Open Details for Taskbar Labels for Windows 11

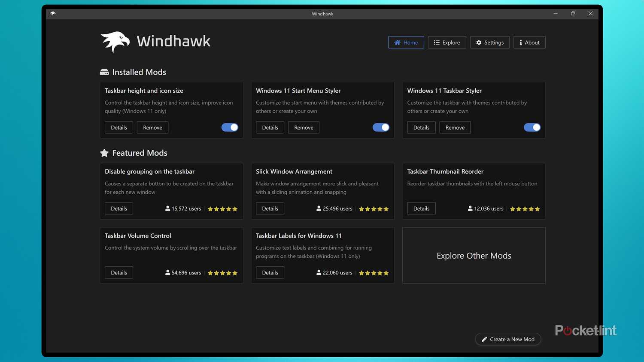click(270, 272)
